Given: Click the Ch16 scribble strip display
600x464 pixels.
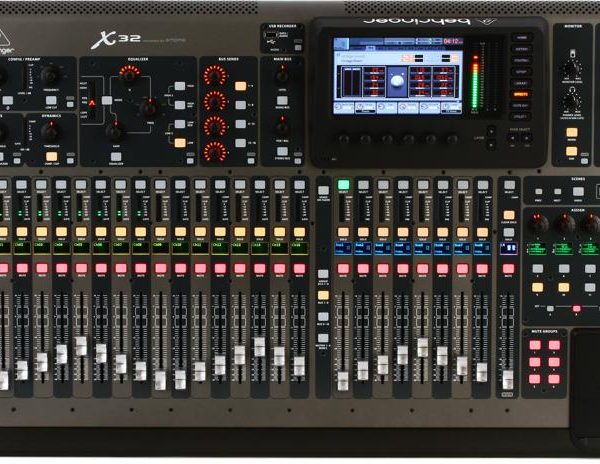Looking at the screenshot, I should (300, 248).
